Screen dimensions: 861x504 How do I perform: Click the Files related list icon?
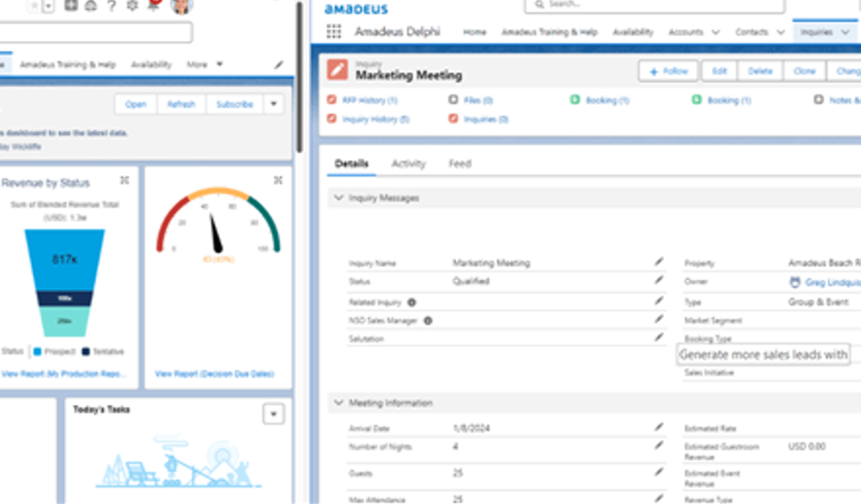click(x=453, y=100)
